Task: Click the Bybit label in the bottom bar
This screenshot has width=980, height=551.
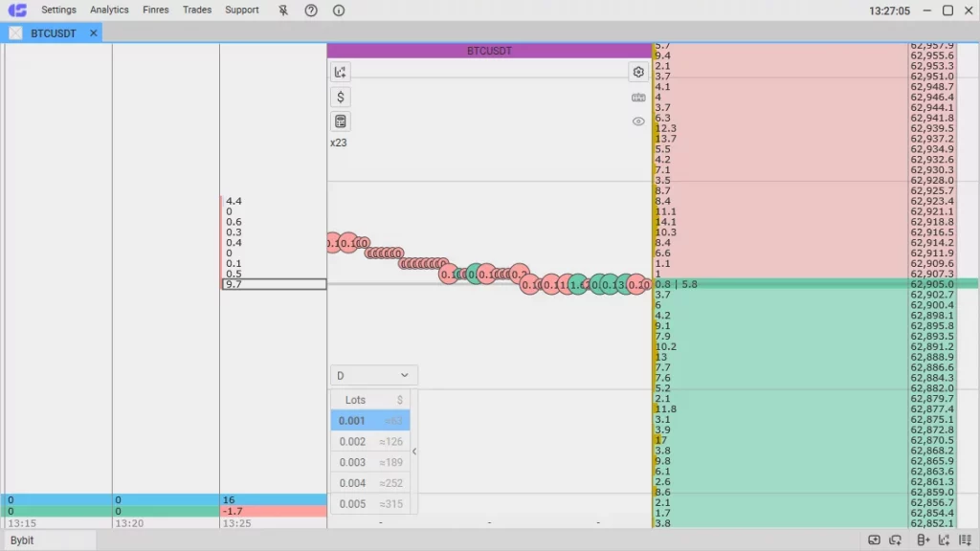Action: tap(23, 540)
